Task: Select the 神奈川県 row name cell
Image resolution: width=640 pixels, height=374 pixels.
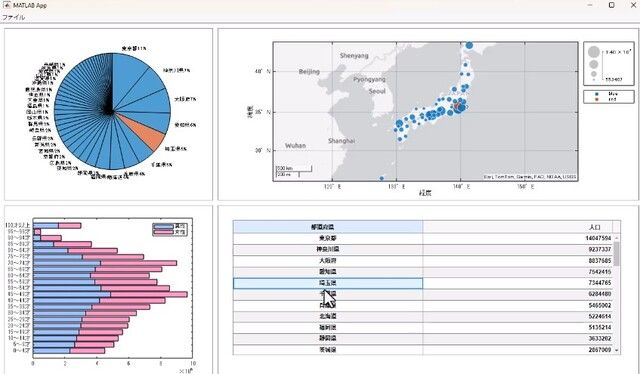Action: coord(328,249)
